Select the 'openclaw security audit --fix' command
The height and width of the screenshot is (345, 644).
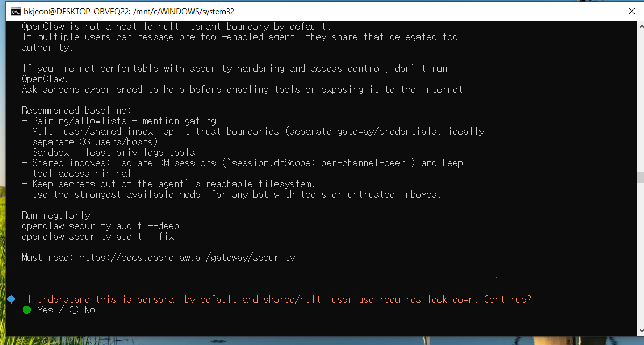click(98, 236)
